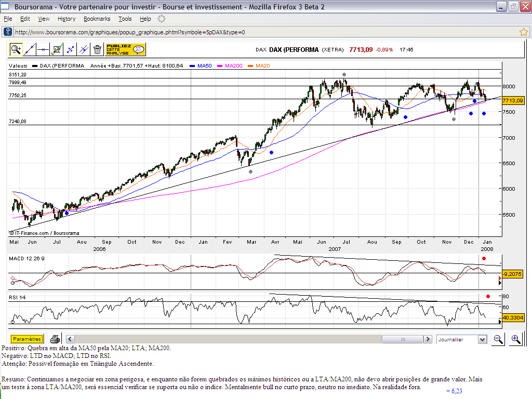Open the Help menu
The width and height of the screenshot is (532, 399).
coord(145,19)
